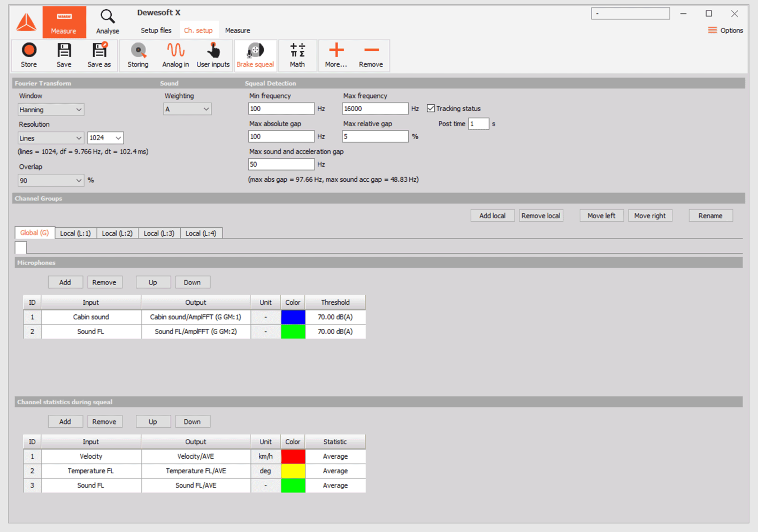Select the Save toolbar icon

pos(64,55)
